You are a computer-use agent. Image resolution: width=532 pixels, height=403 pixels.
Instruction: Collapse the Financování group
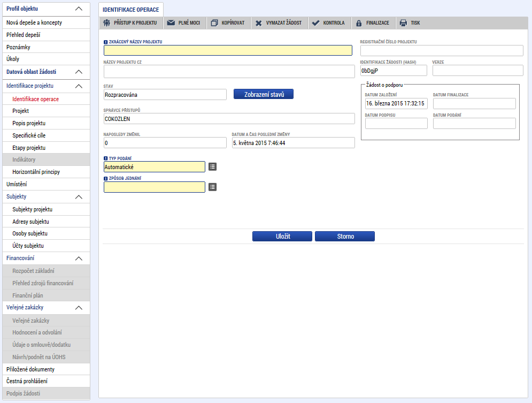(x=79, y=258)
